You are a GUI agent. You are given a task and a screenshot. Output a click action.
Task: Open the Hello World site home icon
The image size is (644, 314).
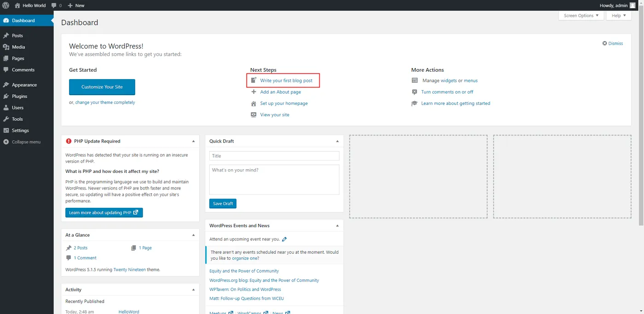17,6
